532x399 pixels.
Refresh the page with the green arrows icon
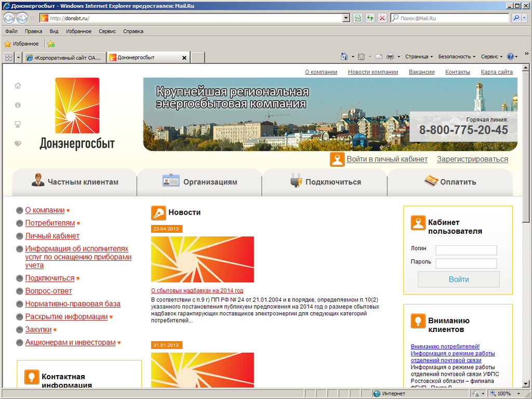370,18
